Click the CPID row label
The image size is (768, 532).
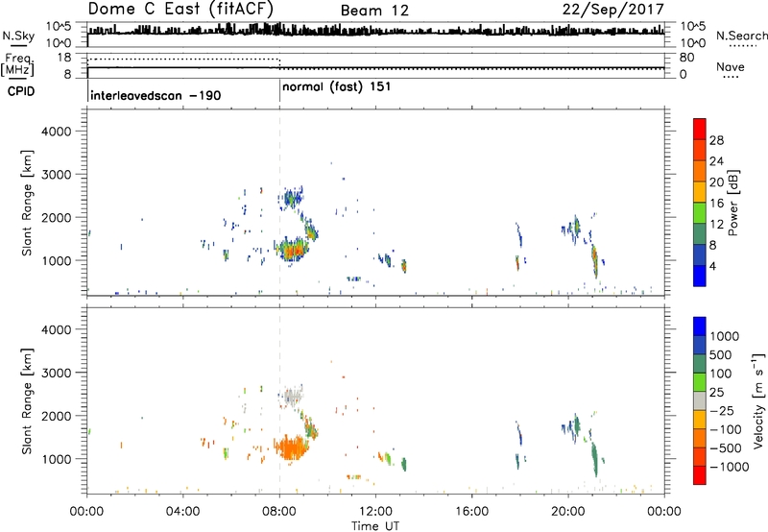point(21,91)
